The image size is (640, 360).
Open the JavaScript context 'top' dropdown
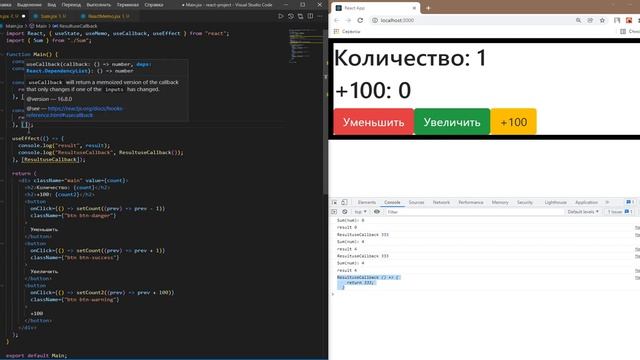coord(360,212)
